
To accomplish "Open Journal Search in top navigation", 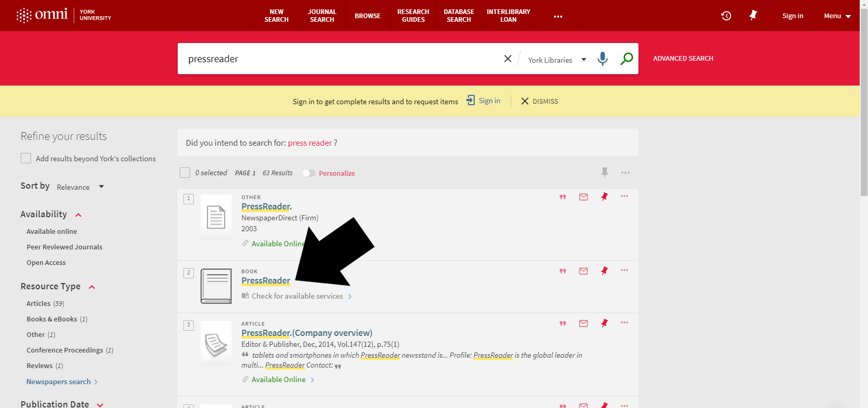I will tap(322, 16).
